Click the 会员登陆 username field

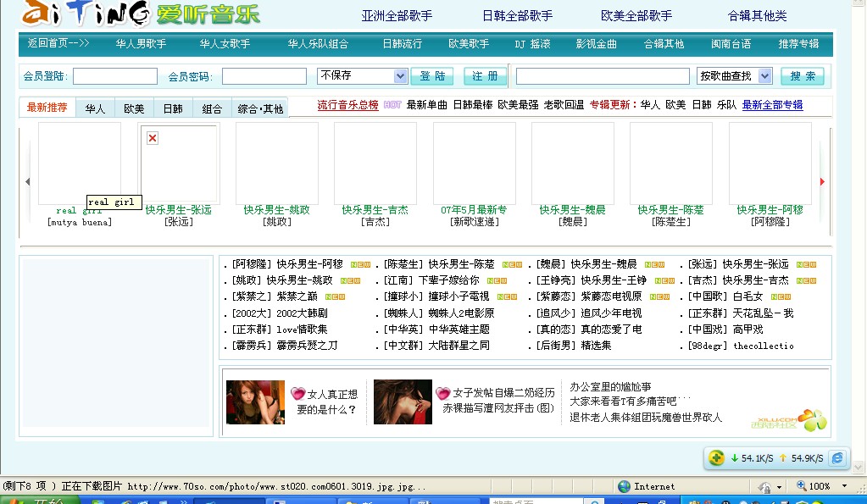tap(115, 76)
